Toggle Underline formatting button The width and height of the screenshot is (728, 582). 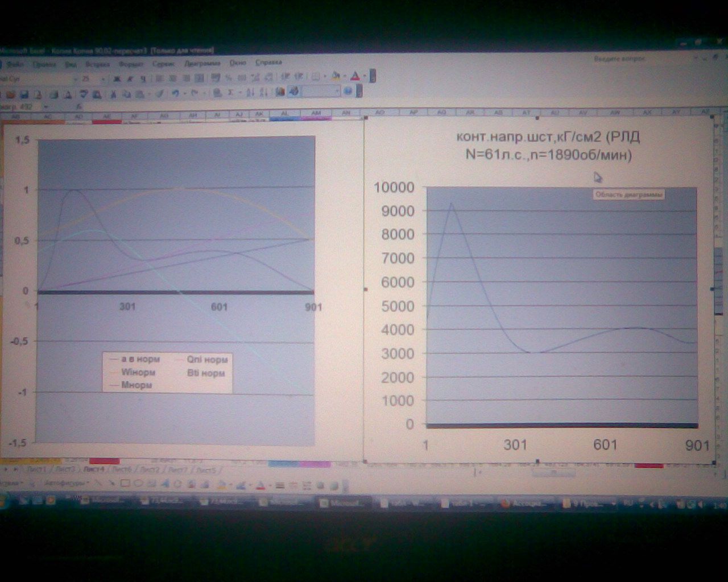pos(143,79)
